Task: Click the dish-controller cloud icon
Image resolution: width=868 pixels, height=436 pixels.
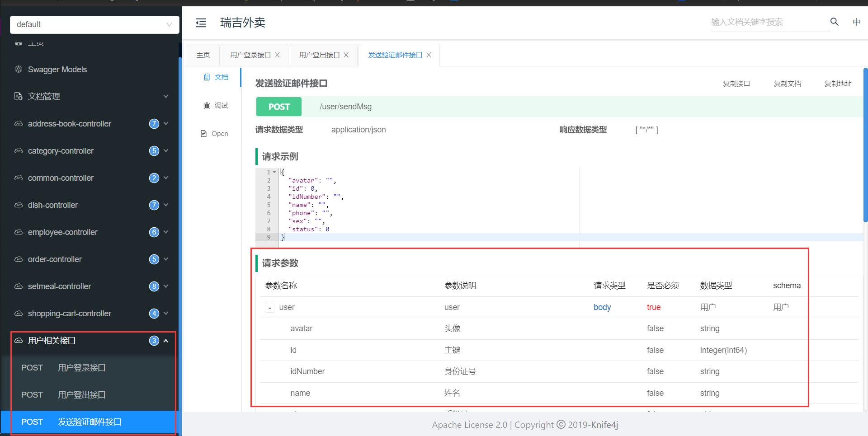Action: (x=19, y=205)
